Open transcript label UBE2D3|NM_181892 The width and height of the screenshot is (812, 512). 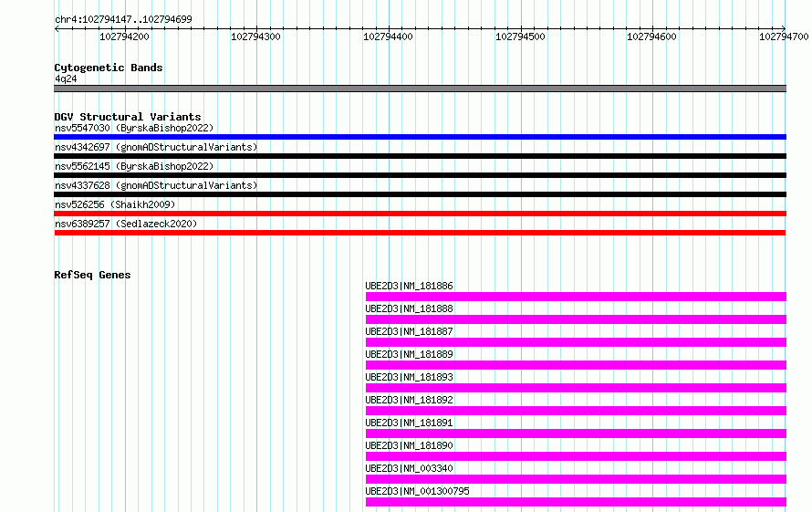(409, 400)
